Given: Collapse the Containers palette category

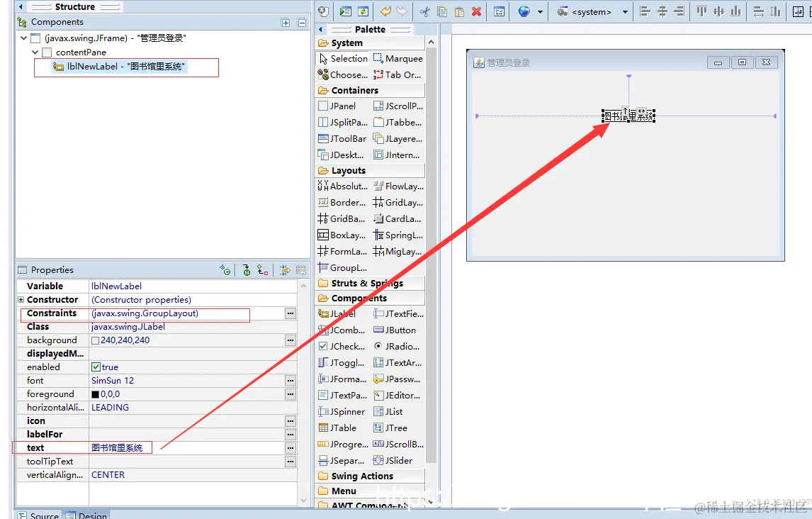Looking at the screenshot, I should tap(370, 90).
